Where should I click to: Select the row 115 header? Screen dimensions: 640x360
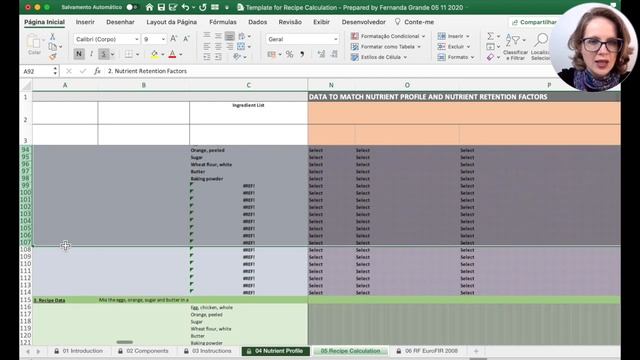coord(26,300)
